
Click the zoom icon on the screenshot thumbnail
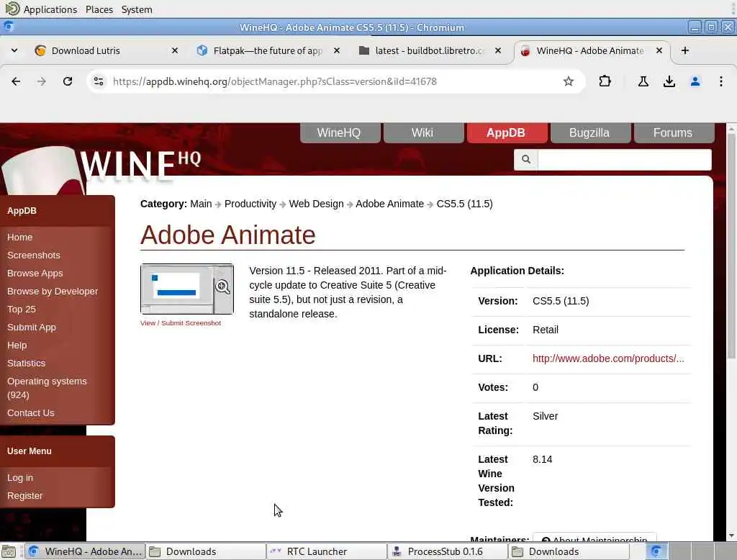[222, 286]
